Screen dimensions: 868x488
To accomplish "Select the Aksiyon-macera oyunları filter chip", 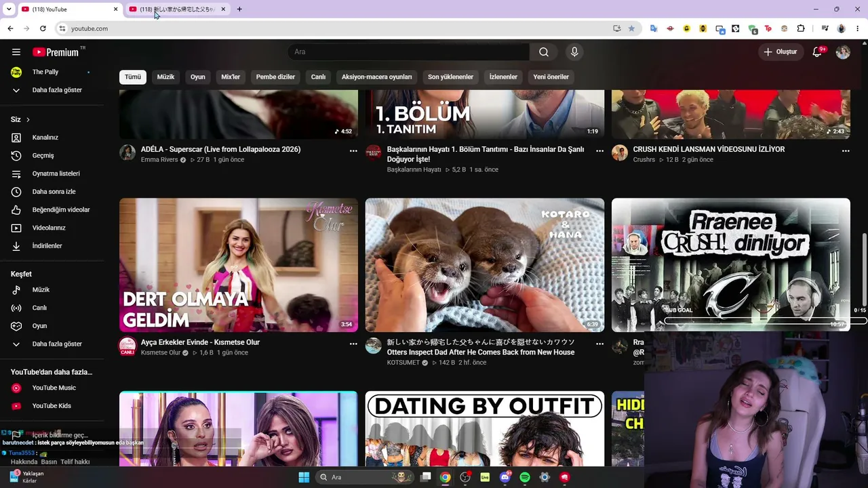I will pos(376,77).
